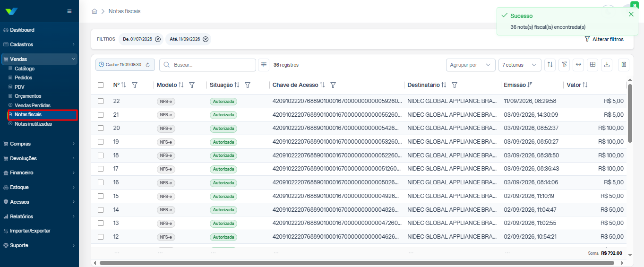The width and height of the screenshot is (644, 267).
Task: Check the row for nota 22
Action: [x=101, y=101]
